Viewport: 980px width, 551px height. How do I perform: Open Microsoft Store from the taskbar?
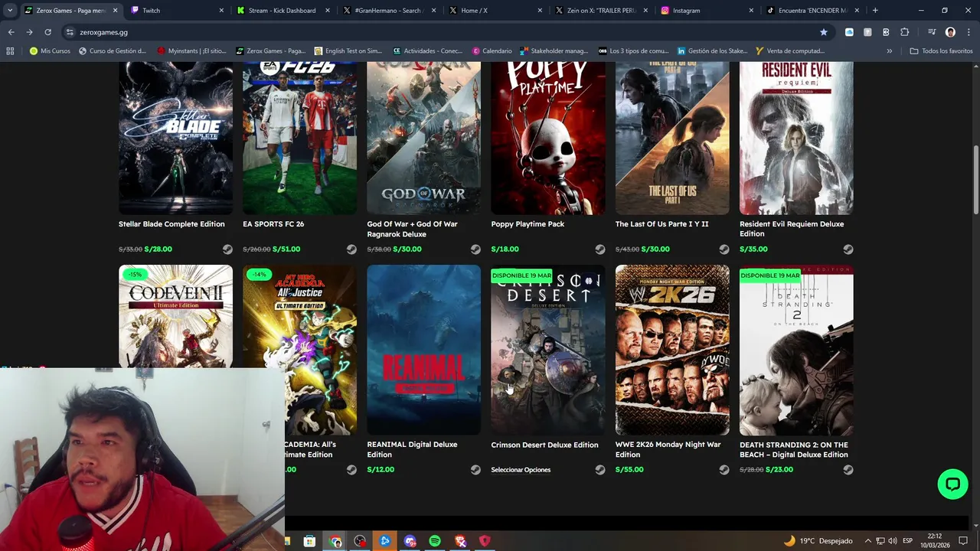pos(309,541)
